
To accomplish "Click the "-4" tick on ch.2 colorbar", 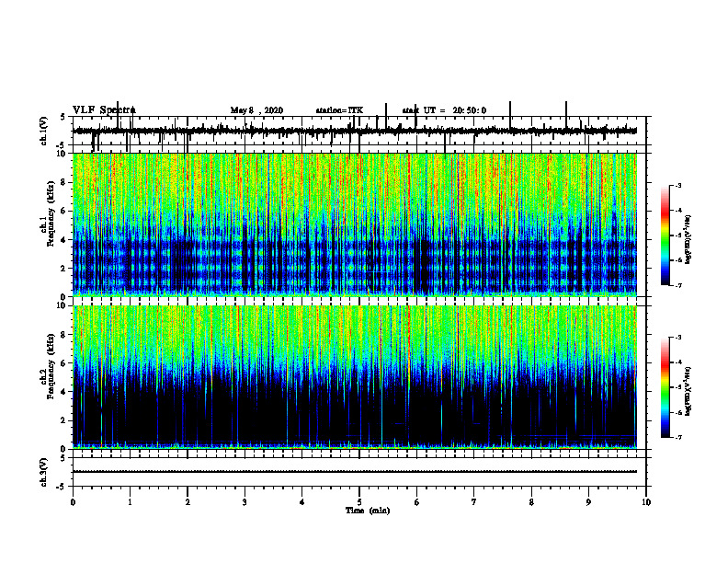I will pos(678,362).
